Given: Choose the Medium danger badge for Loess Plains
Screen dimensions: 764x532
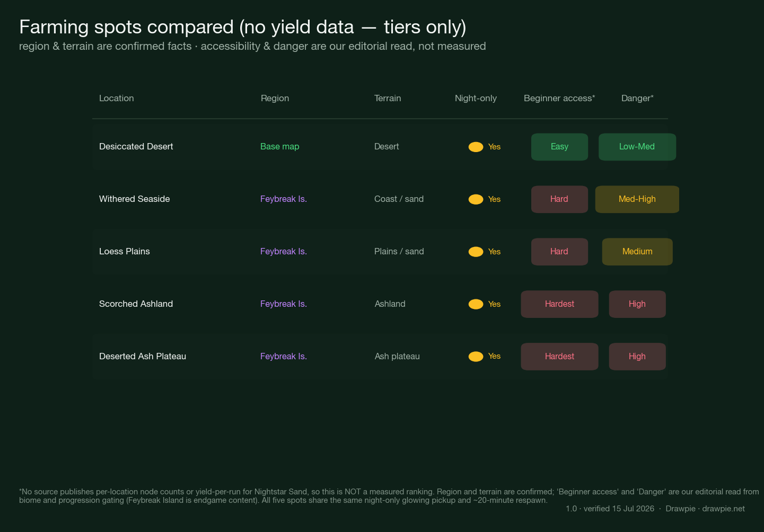Looking at the screenshot, I should pos(637,252).
